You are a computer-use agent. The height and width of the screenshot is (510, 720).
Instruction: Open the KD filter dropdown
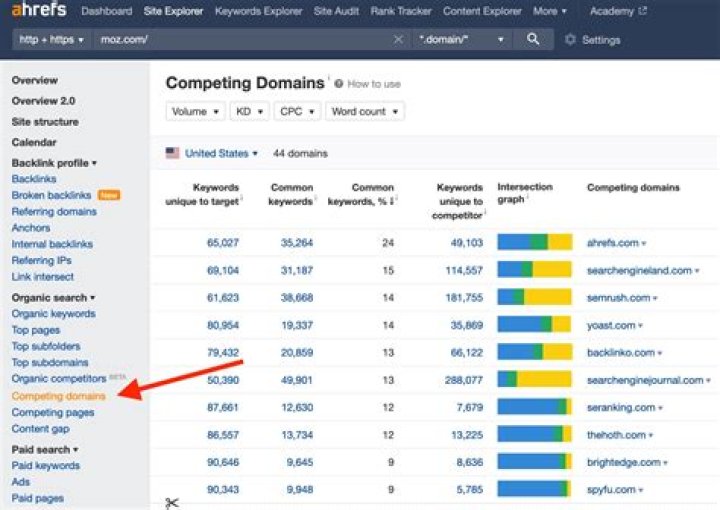(249, 111)
